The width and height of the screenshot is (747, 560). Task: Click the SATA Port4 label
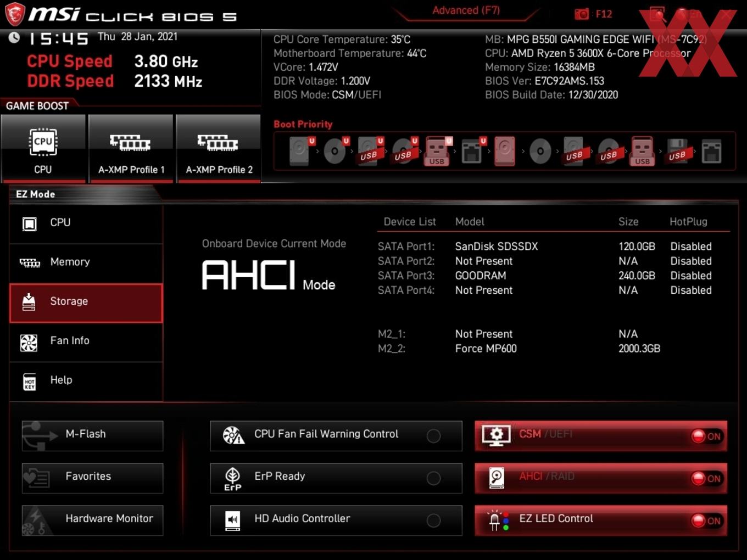406,290
